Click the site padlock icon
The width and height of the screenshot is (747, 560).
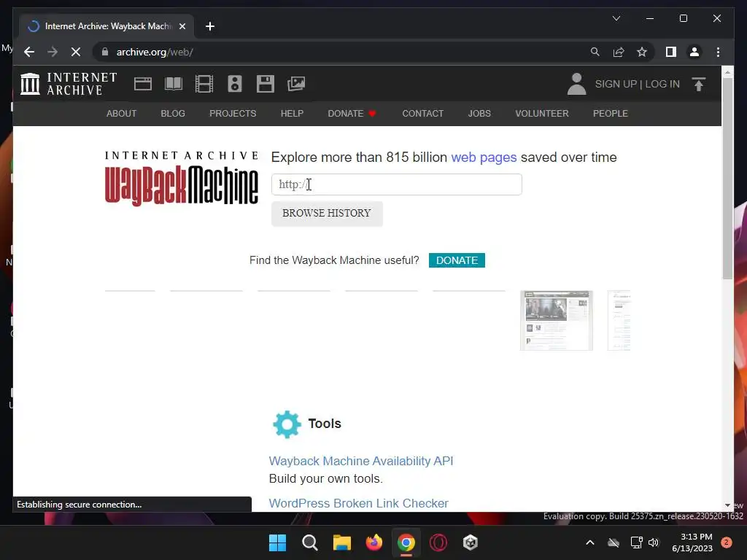pos(105,52)
